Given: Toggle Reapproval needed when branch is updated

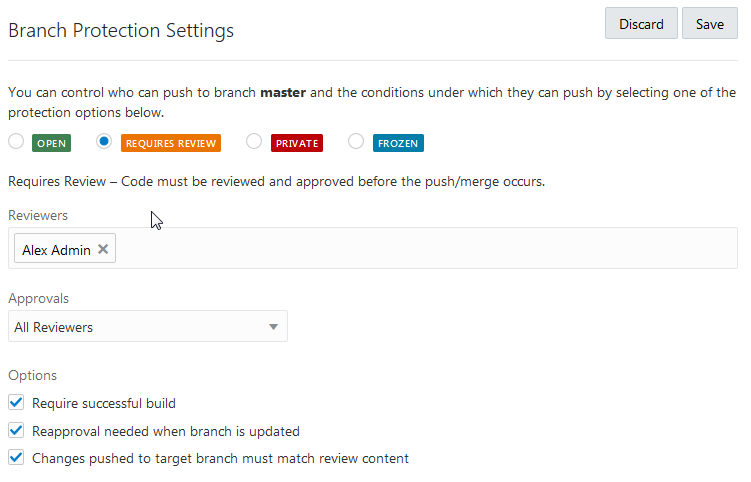Looking at the screenshot, I should pos(16,431).
